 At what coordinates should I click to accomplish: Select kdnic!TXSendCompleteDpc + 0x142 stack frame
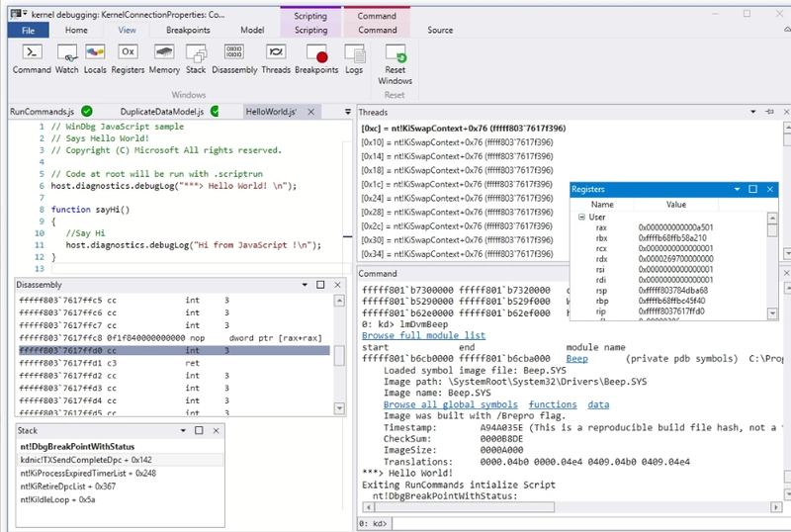(x=121, y=460)
